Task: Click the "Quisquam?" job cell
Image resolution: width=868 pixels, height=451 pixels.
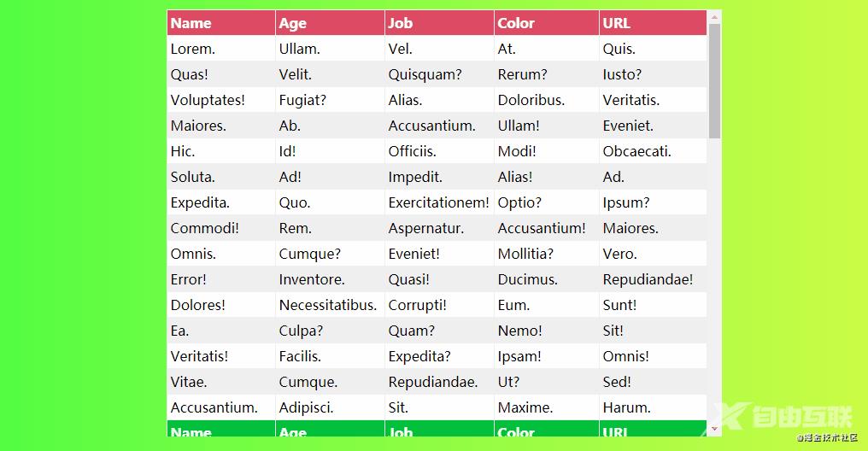Action: click(425, 74)
